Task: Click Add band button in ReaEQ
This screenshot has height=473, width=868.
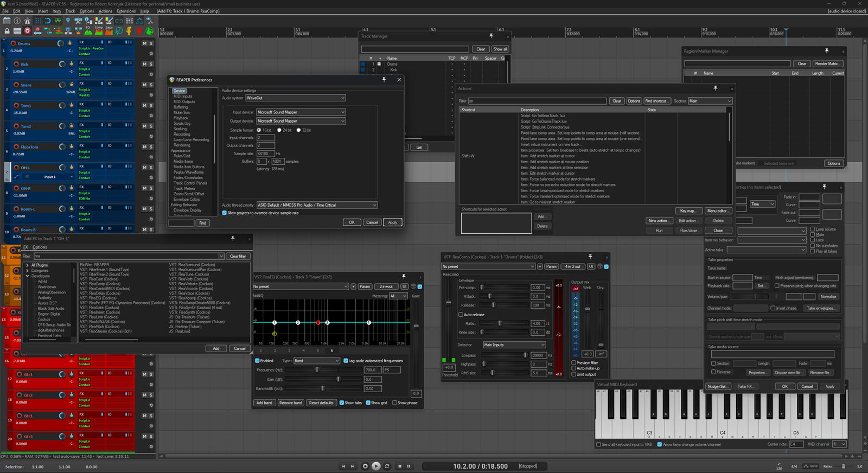Action: [265, 403]
